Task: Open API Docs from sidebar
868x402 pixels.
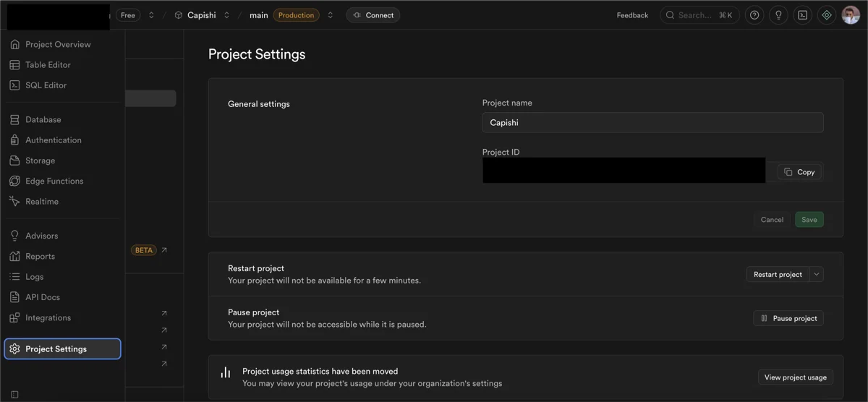Action: (43, 297)
